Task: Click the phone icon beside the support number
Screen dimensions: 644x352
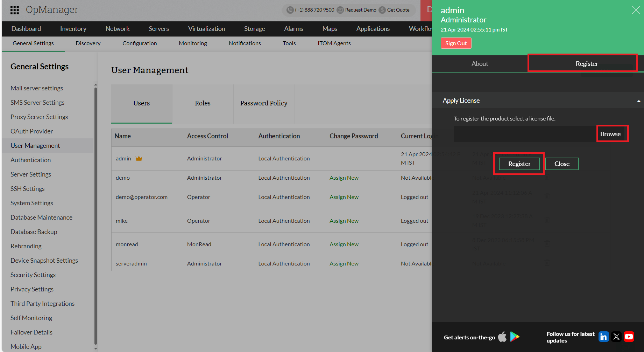Action: (290, 10)
